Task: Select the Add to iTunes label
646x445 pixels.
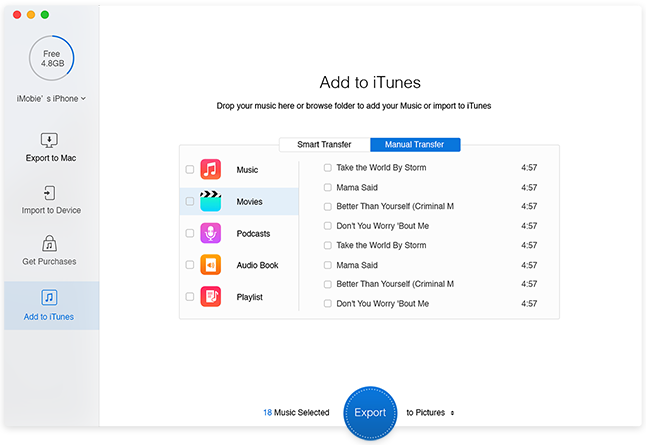Action: click(49, 317)
